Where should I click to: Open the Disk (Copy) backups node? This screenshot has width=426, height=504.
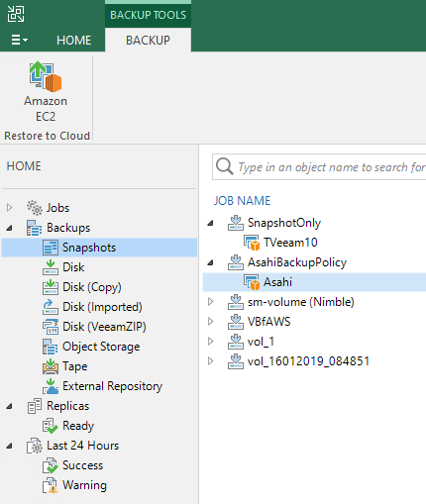click(x=92, y=287)
